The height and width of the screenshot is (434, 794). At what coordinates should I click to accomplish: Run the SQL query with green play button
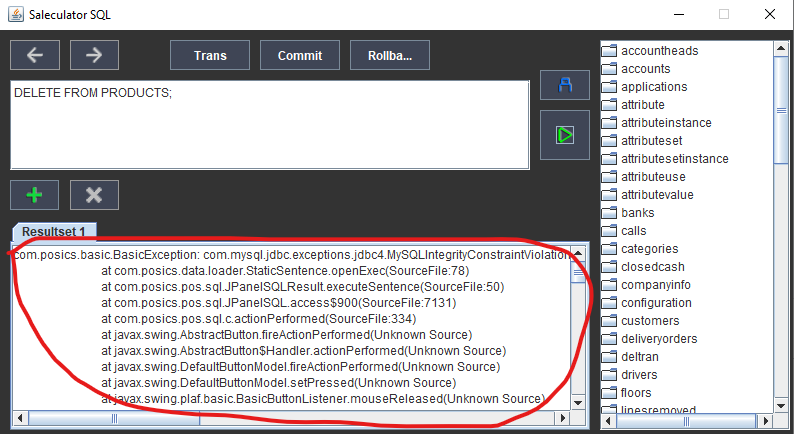565,135
